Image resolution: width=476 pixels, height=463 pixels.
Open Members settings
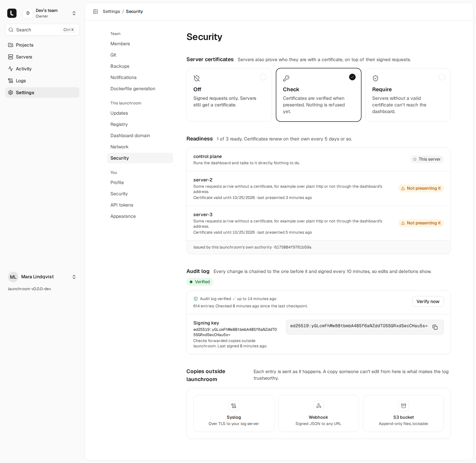point(140,44)
